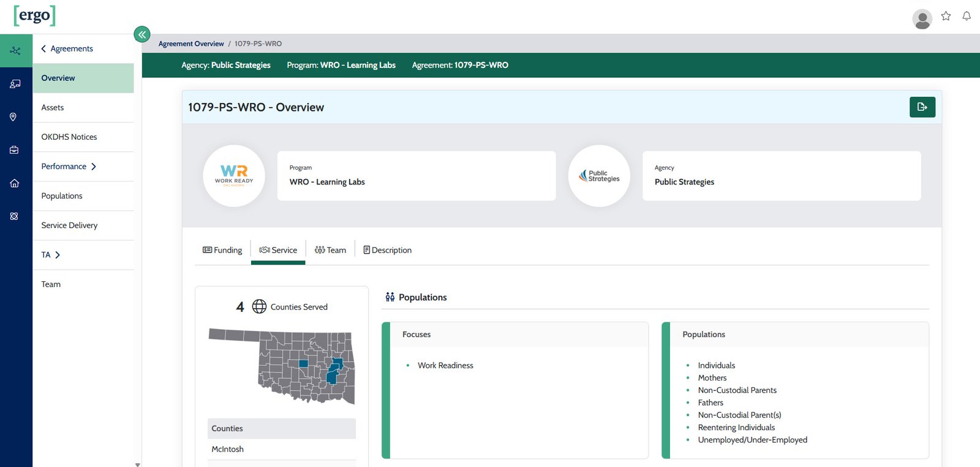
Task: Select McIntosh county row
Action: 282,449
